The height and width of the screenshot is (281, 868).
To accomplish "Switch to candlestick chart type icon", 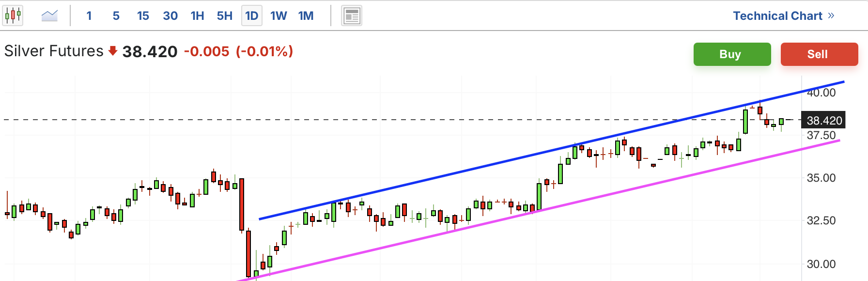I will (13, 16).
